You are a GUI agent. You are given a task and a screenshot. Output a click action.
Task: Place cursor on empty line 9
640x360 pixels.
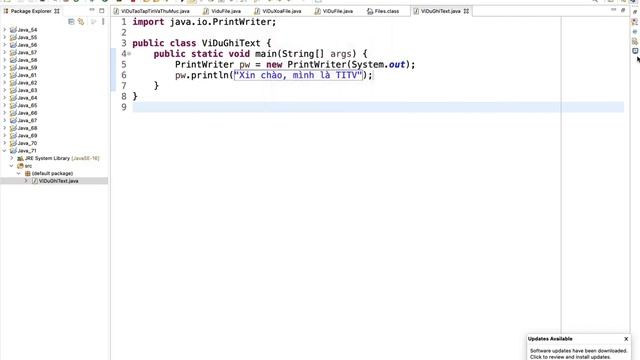[x=378, y=107]
